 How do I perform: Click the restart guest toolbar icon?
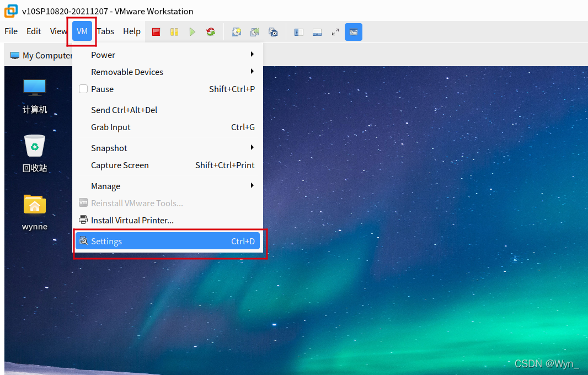coord(211,32)
